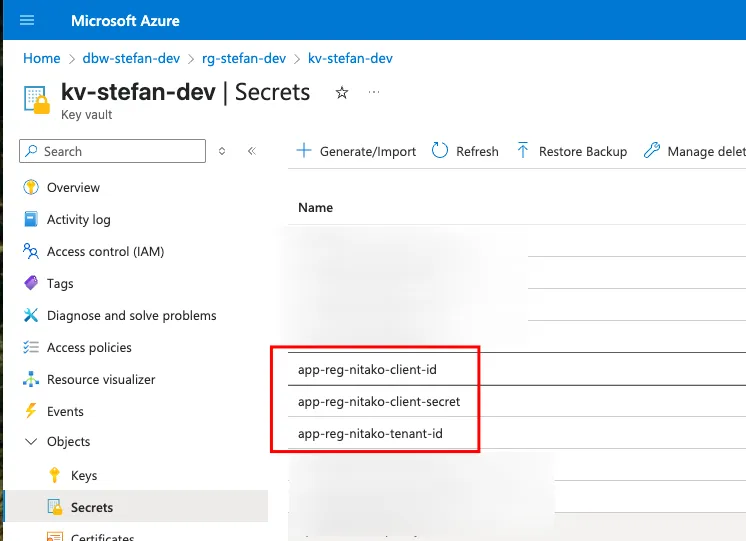Screen dimensions: 746x541
Task: Favorite this key vault with star icon
Action: coord(342,93)
